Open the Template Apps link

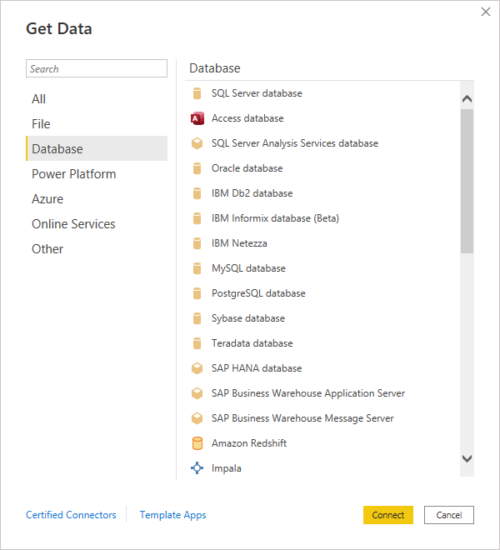(173, 515)
